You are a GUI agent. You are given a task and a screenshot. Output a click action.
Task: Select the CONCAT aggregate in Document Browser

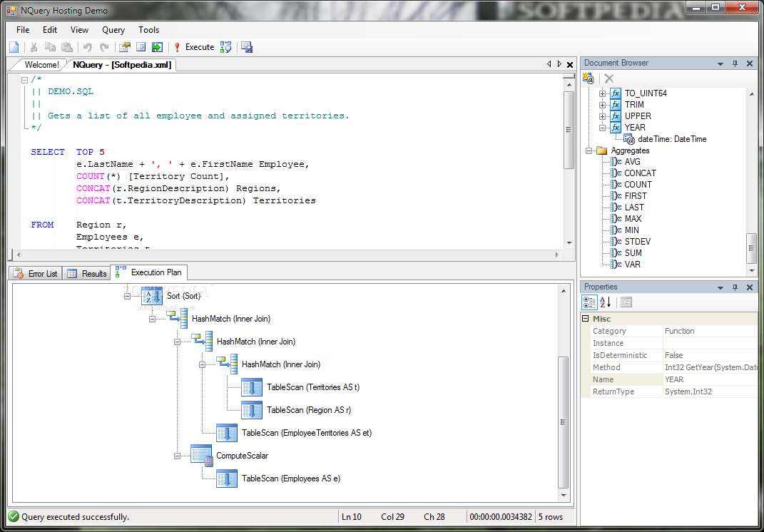(639, 173)
